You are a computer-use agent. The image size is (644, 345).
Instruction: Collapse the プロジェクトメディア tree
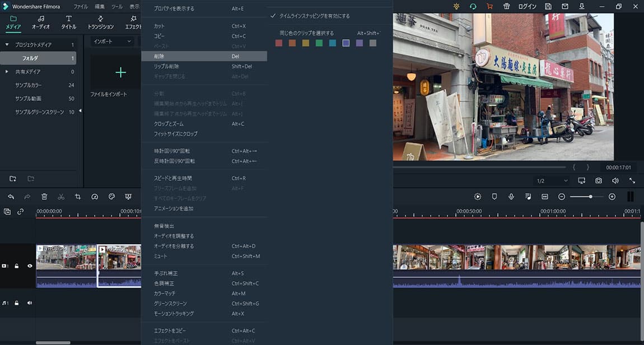tap(7, 45)
